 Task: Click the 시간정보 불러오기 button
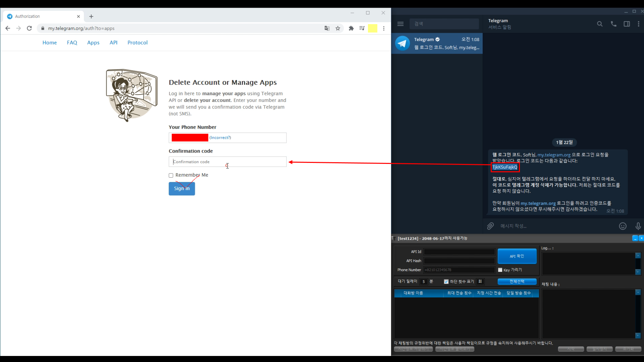pyautogui.click(x=454, y=349)
